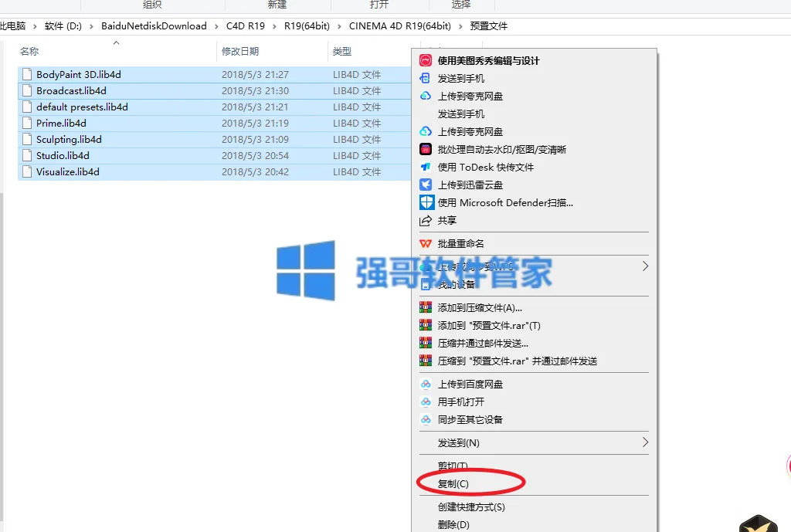Choose 复制(C) to copy the files
791x532 pixels.
(x=453, y=483)
